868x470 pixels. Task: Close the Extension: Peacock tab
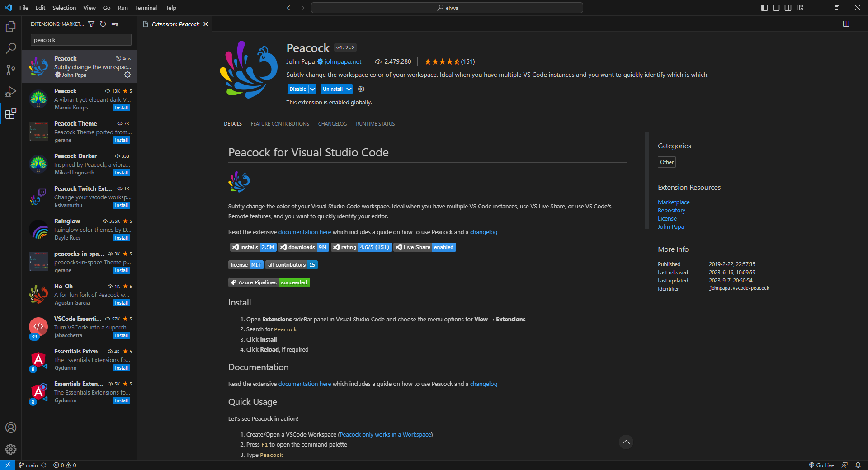206,24
